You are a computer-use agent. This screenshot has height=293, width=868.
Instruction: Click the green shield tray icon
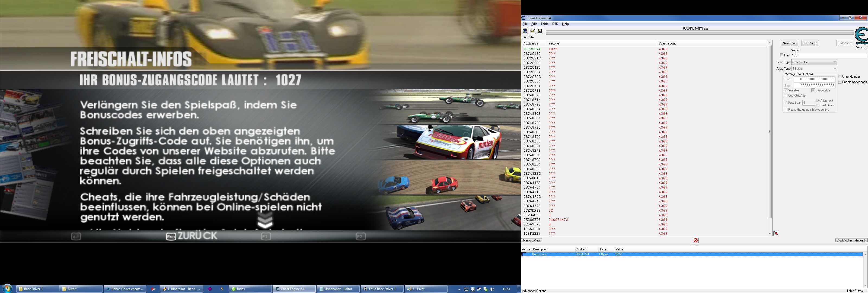(x=485, y=289)
